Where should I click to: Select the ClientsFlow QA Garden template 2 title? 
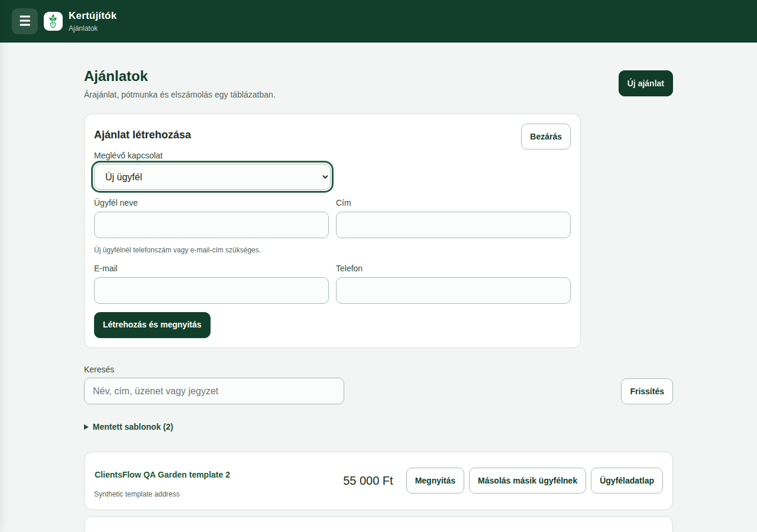point(162,475)
